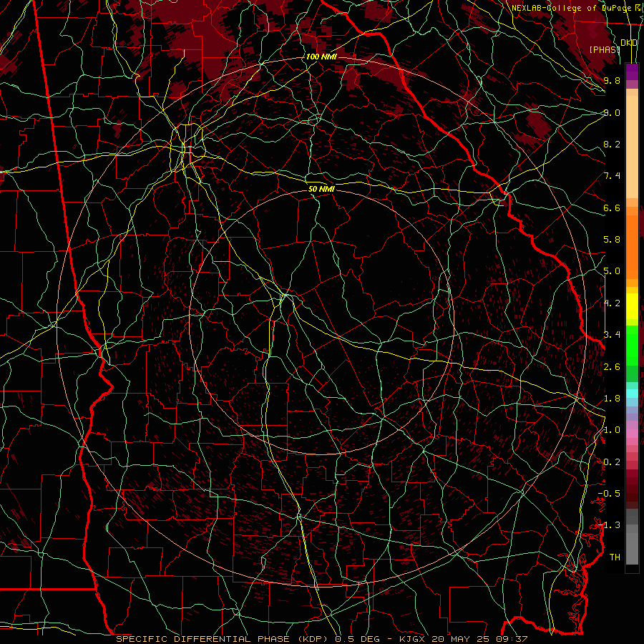This screenshot has width=644, height=644.
Task: Click the 9.0 value on color scale
Action: click(x=612, y=112)
